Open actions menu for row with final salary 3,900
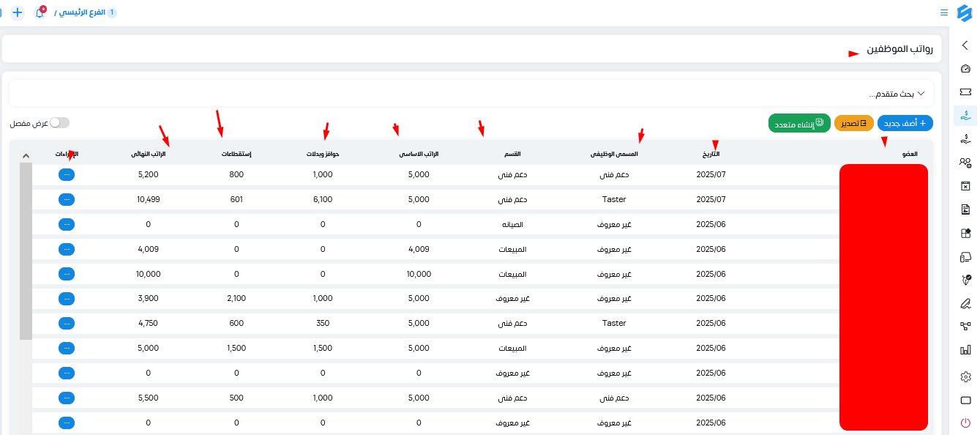Image resolution: width=980 pixels, height=435 pixels. coord(67,299)
